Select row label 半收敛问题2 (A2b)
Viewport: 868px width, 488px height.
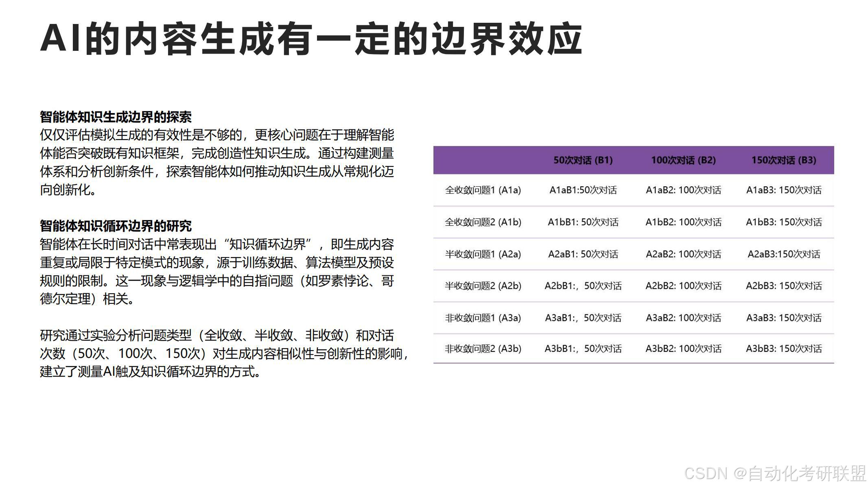click(483, 286)
